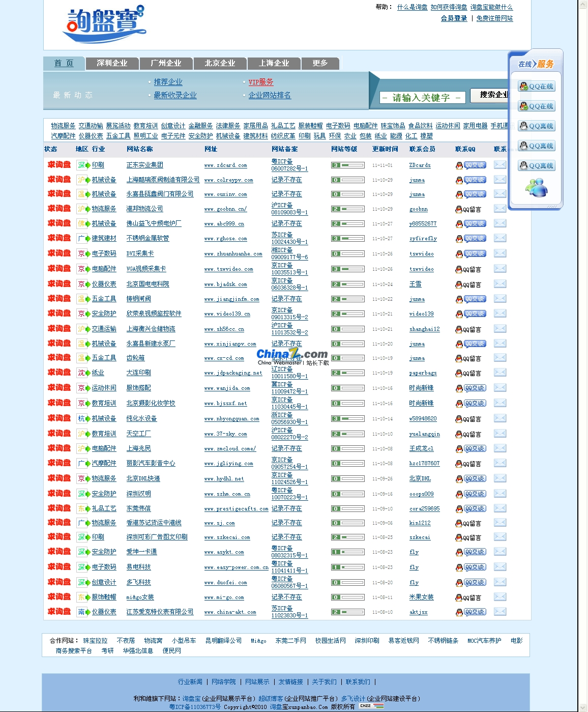This screenshot has height=712, width=588.
Task: Click the first QQ在线 penguin button
Action: click(x=536, y=86)
